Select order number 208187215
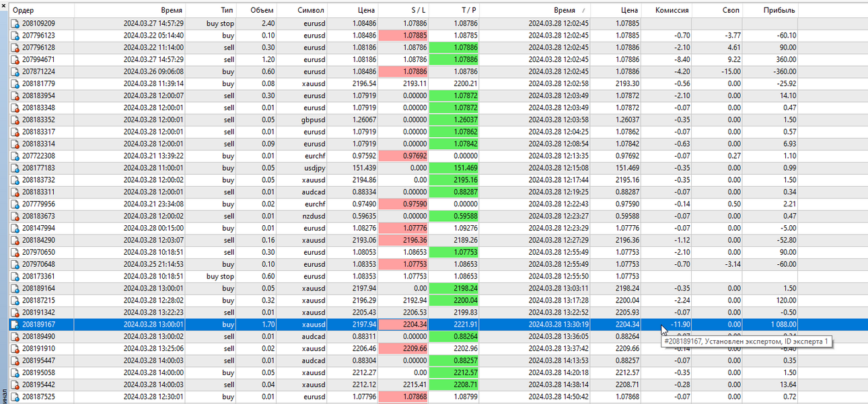Viewport: 868px width, 404px height. click(39, 300)
